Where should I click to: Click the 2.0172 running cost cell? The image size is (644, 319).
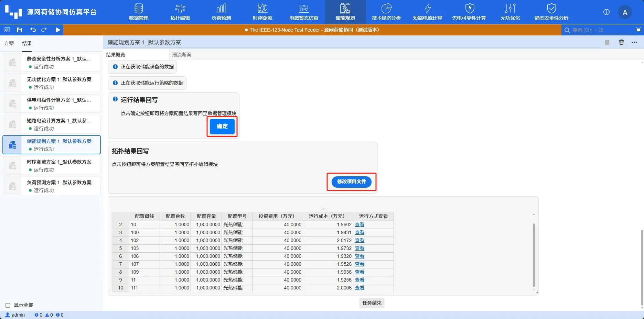(328, 240)
